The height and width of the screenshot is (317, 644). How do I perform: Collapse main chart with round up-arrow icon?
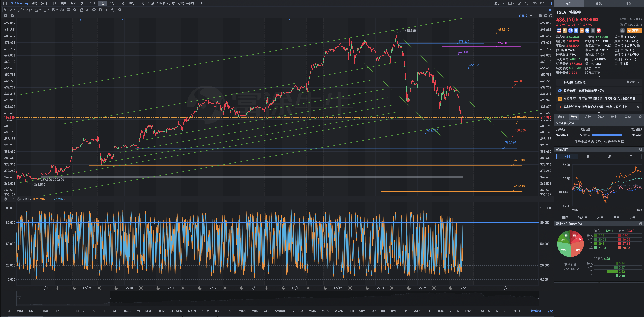12,16
